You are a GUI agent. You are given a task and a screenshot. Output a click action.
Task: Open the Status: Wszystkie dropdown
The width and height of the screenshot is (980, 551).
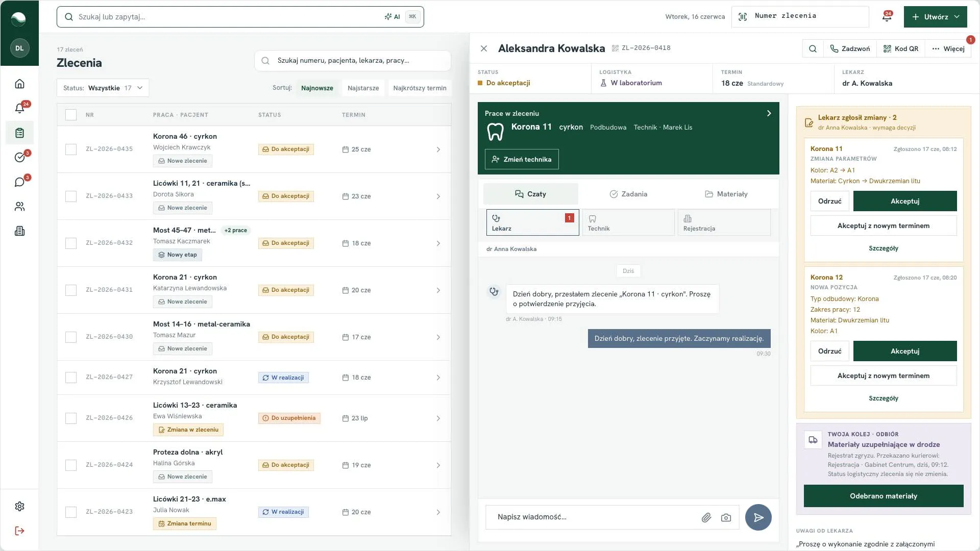tap(103, 88)
